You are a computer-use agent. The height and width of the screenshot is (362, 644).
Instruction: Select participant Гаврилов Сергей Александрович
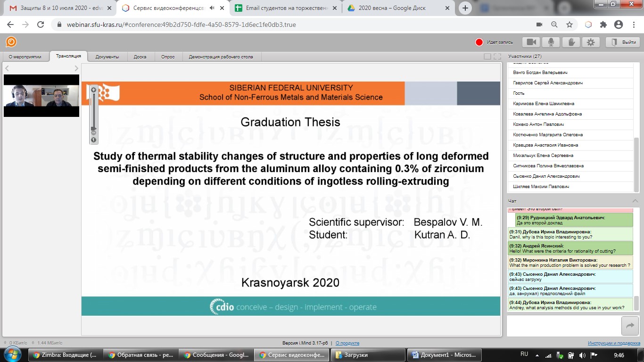[x=570, y=83]
